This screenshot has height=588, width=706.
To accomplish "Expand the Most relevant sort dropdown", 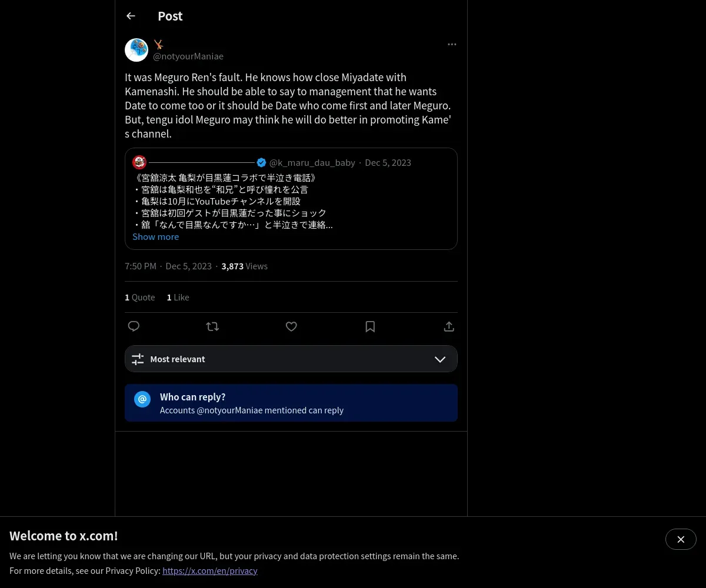I will pos(291,359).
